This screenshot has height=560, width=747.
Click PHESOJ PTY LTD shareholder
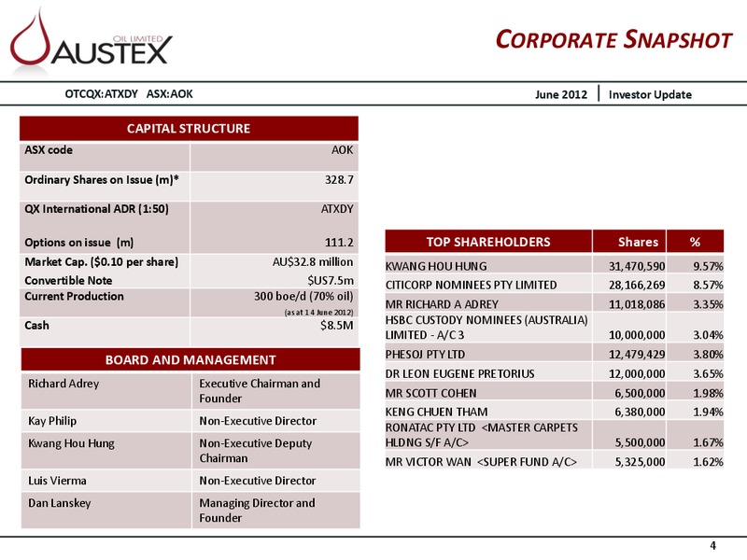[x=426, y=355]
